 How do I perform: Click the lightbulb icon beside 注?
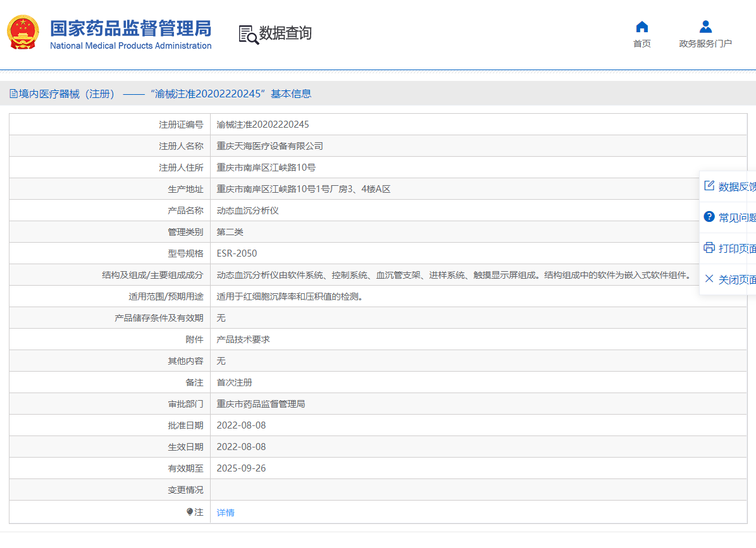pos(190,512)
